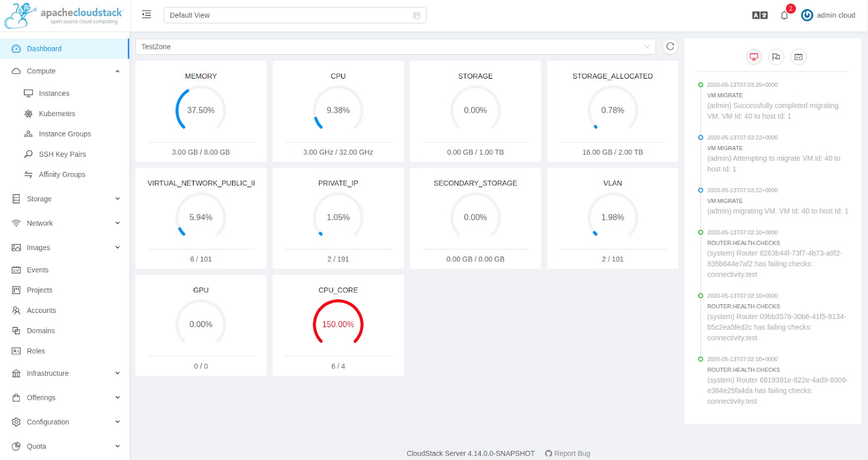Image resolution: width=868 pixels, height=460 pixels.
Task: Open the Projects menu label
Action: [40, 290]
